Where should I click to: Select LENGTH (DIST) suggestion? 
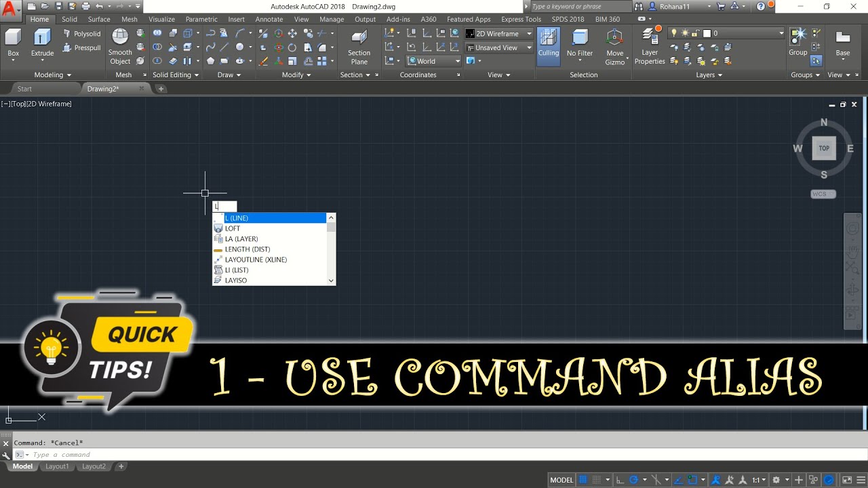pyautogui.click(x=269, y=249)
